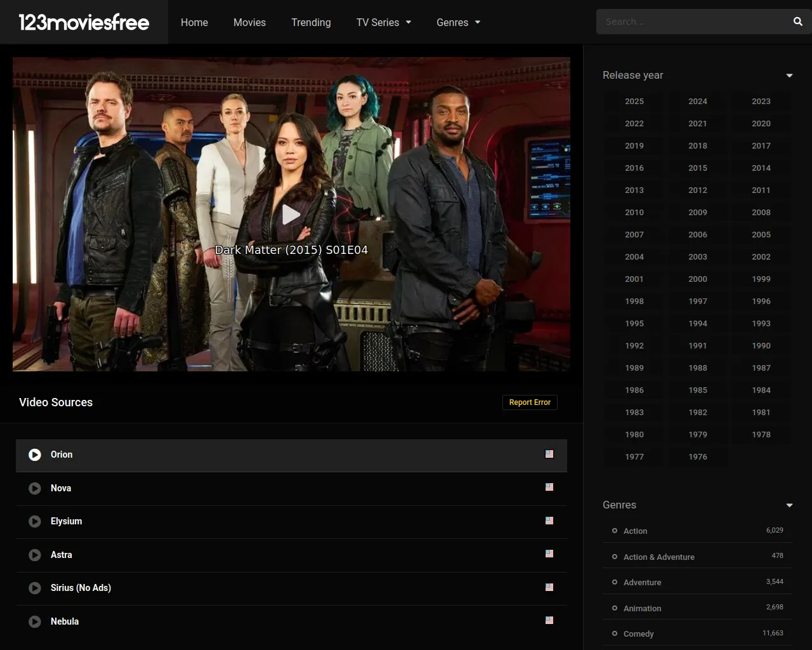
Task: Open the Action & Adventure genre link
Action: (x=659, y=557)
